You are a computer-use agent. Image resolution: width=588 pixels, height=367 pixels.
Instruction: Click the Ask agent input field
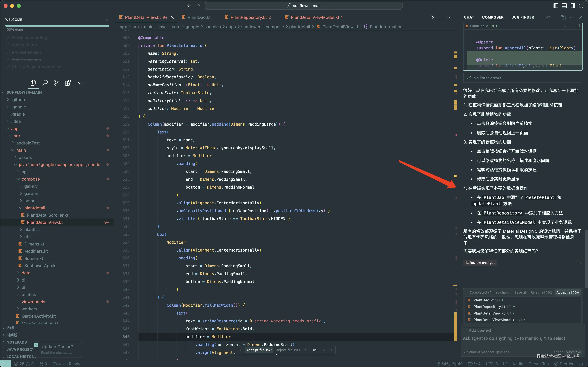[x=514, y=338]
